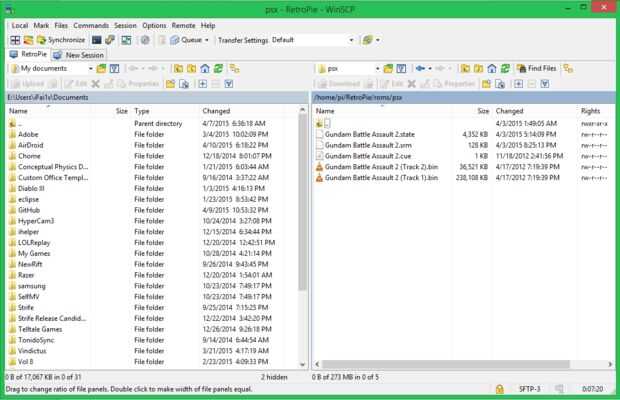Select the Telltale Games folder
This screenshot has width=620, height=400.
point(40,329)
